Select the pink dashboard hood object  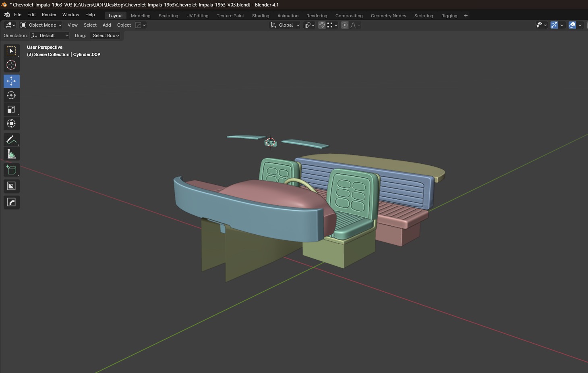278,193
